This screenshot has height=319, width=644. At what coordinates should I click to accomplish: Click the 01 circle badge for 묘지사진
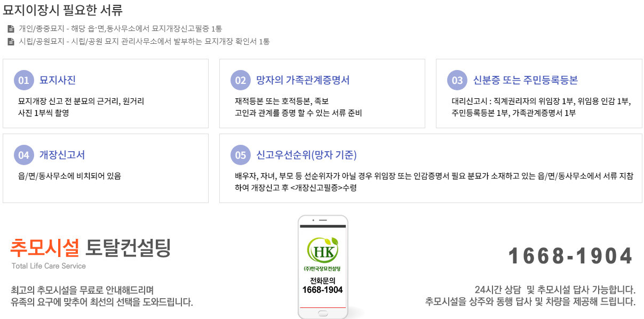(23, 80)
